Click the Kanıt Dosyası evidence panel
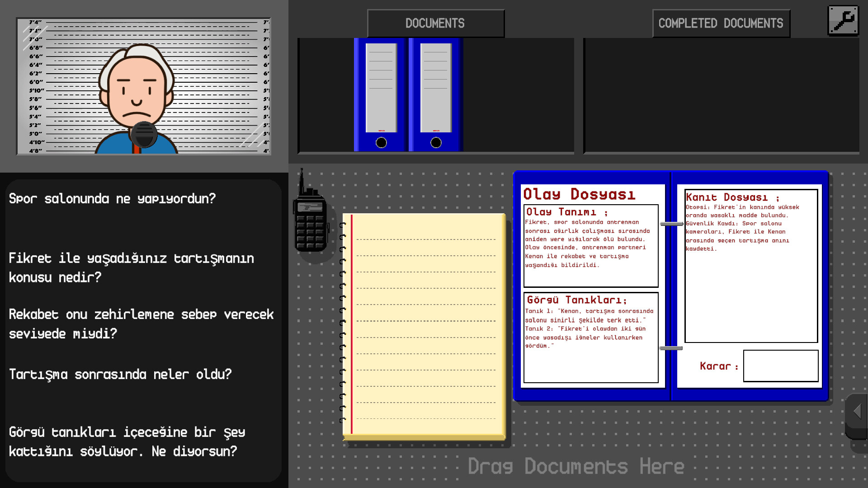 tap(751, 266)
